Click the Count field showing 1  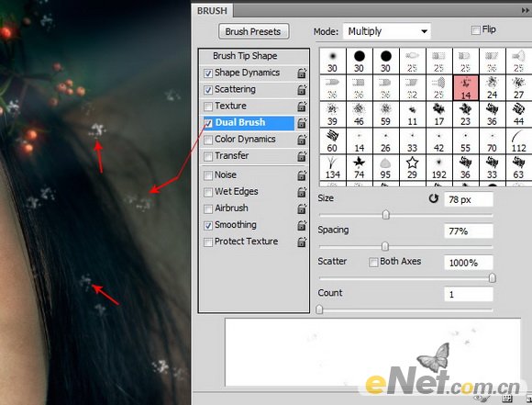(469, 294)
